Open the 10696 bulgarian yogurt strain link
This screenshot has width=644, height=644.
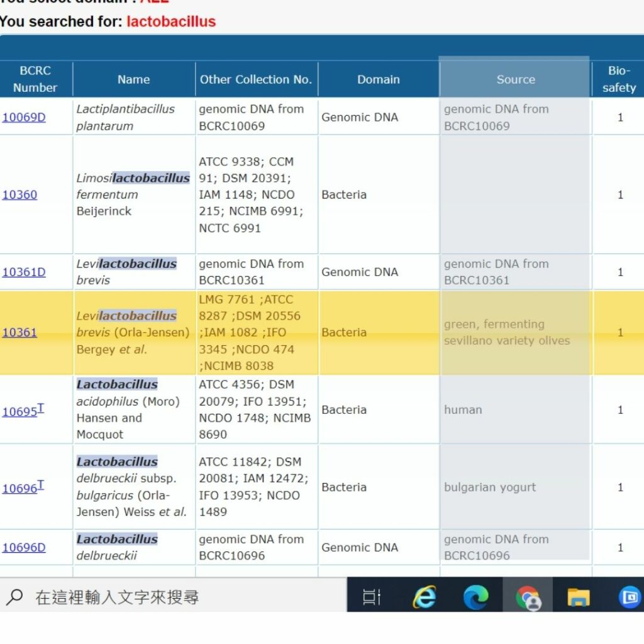[19, 489]
